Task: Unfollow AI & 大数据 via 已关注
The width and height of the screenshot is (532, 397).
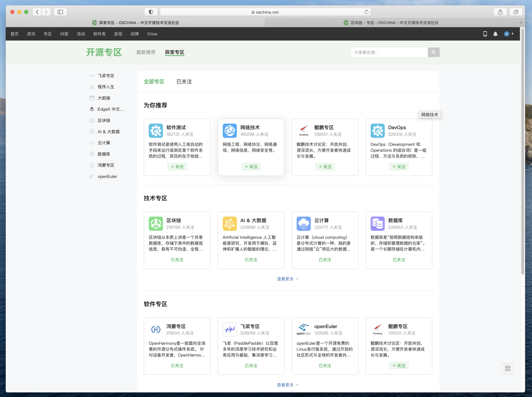Action: [x=251, y=260]
